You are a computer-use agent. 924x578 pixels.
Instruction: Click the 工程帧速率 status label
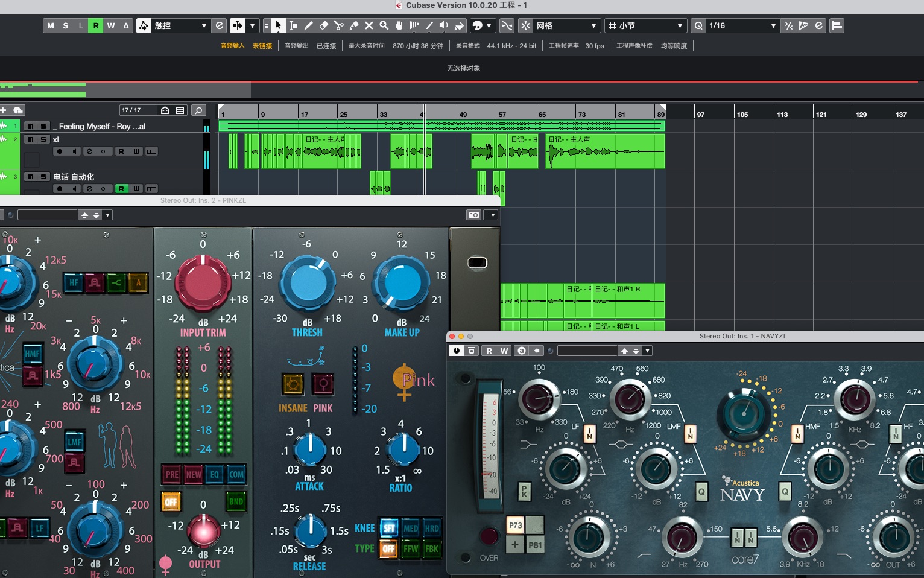point(563,46)
